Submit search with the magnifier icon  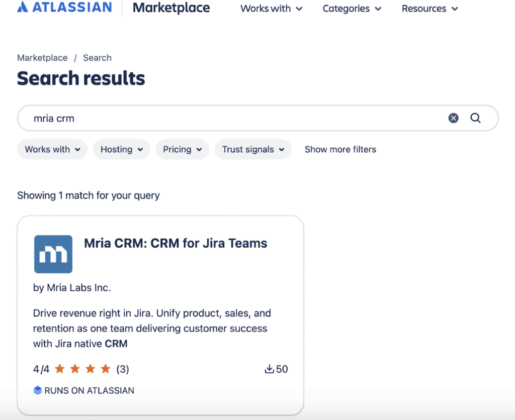point(475,118)
